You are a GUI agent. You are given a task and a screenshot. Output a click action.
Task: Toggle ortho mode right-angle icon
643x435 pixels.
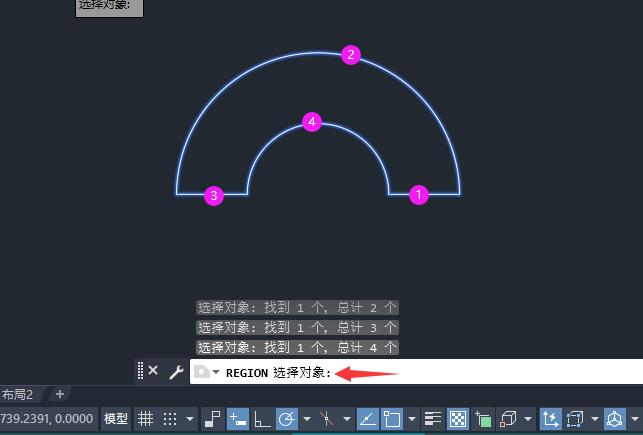click(262, 419)
